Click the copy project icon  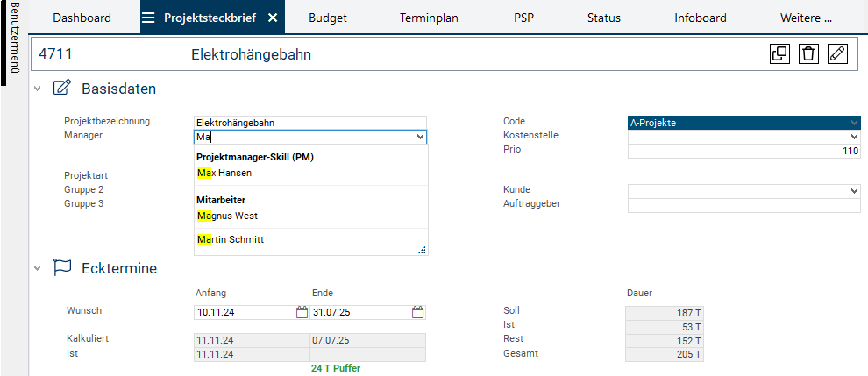779,54
